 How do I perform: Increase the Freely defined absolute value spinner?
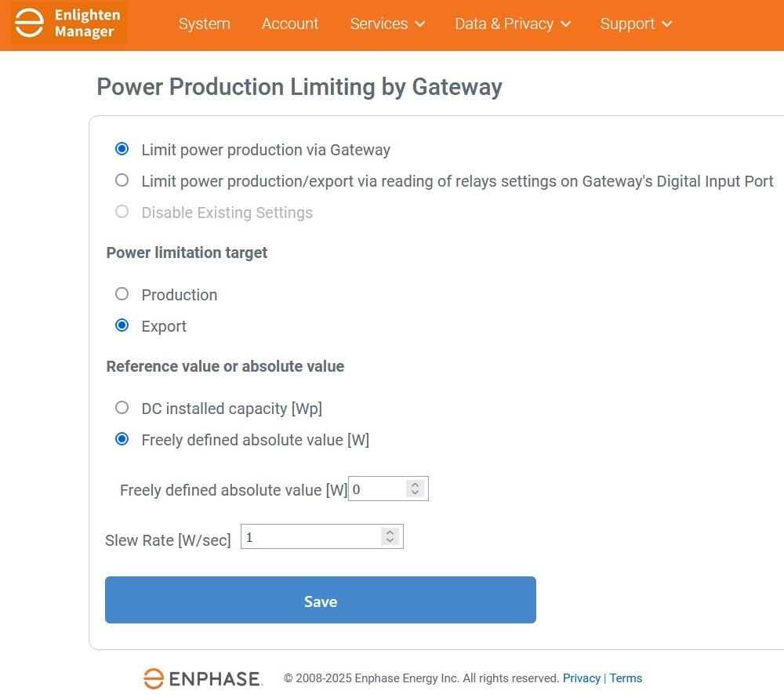coord(415,485)
